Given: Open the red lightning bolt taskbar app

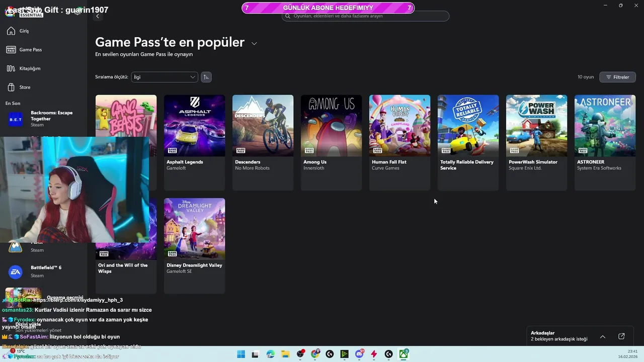Looking at the screenshot, I should pos(374,354).
